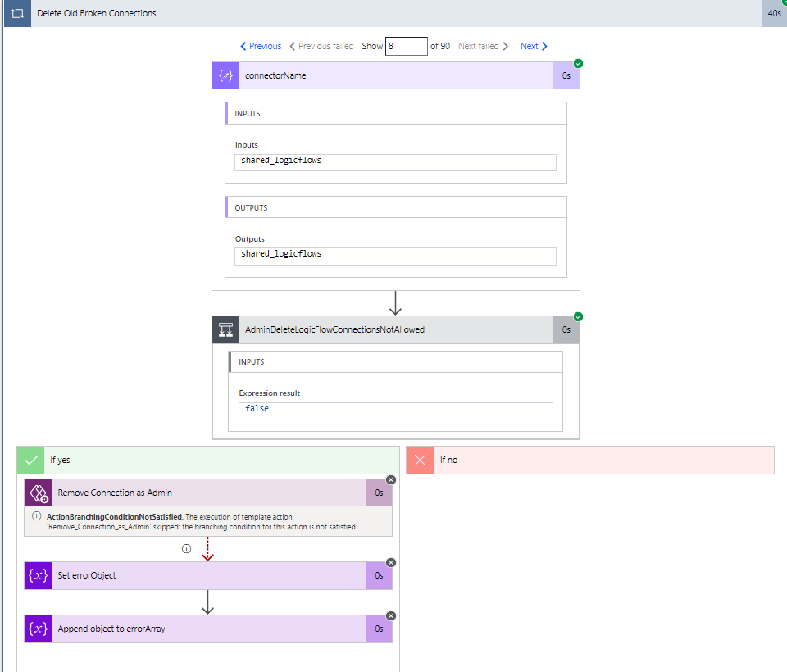Collapse the connectorName action card
The height and width of the screenshot is (672, 787).
(369, 75)
